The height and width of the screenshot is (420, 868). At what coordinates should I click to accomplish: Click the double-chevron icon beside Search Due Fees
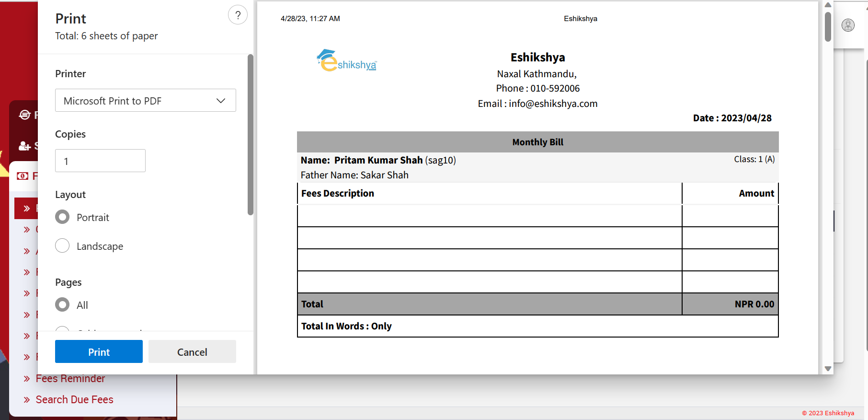point(27,400)
